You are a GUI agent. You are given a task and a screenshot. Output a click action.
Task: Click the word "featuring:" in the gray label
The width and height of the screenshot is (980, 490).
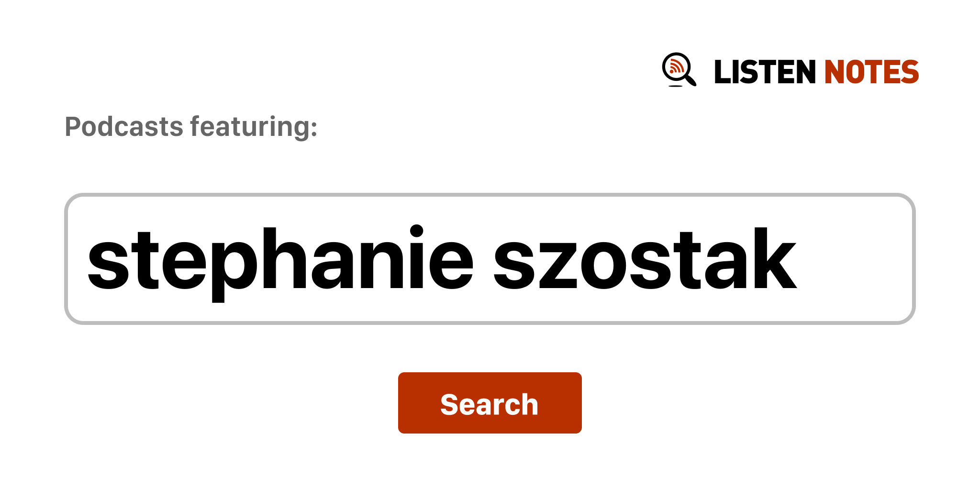[254, 127]
